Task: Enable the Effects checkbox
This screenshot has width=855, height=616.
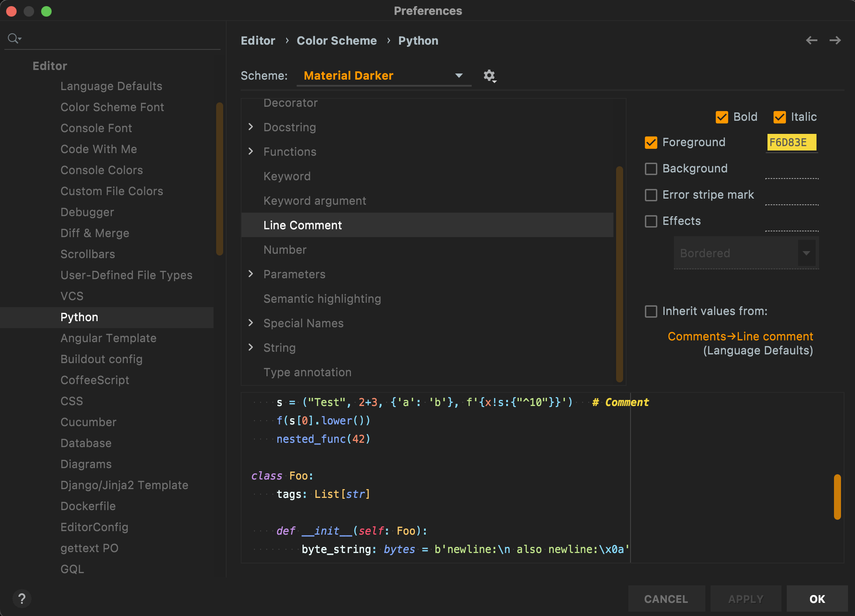Action: (651, 221)
